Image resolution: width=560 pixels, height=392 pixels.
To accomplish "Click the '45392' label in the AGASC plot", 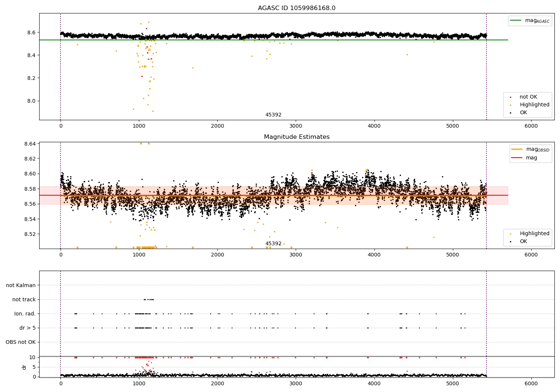I will (273, 115).
